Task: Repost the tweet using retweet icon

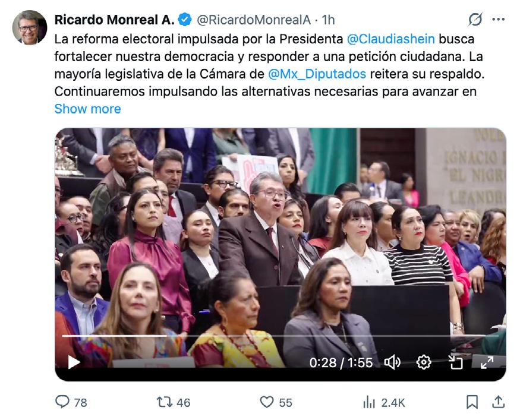Action: pyautogui.click(x=165, y=402)
